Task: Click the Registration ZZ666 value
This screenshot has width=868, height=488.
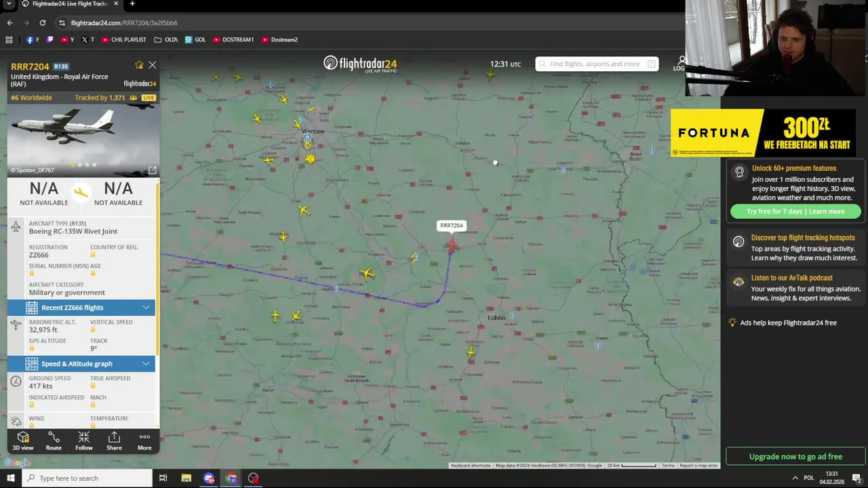Action: [x=39, y=255]
